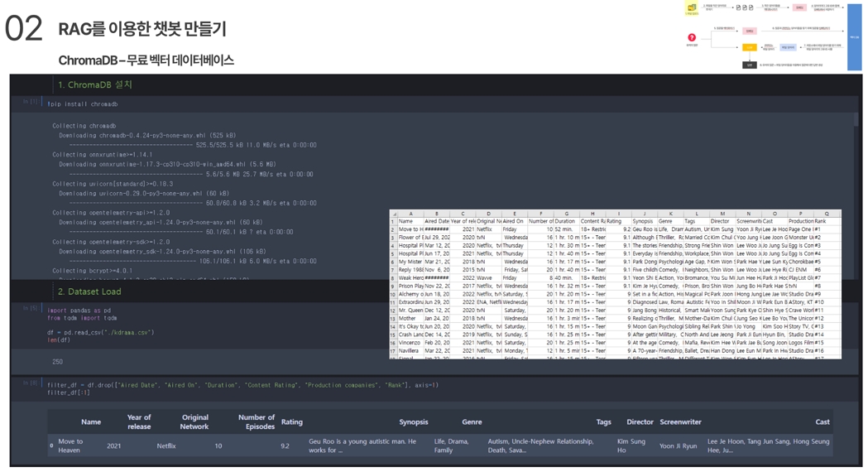Viewport: 868px width, 472px height.
Task: Click the '1. ChromaDB 설치' heading cell
Action: [x=94, y=84]
